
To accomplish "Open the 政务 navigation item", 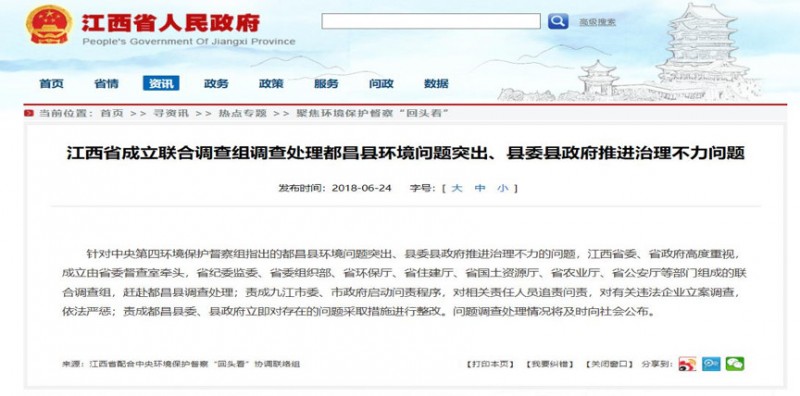I will [x=216, y=84].
